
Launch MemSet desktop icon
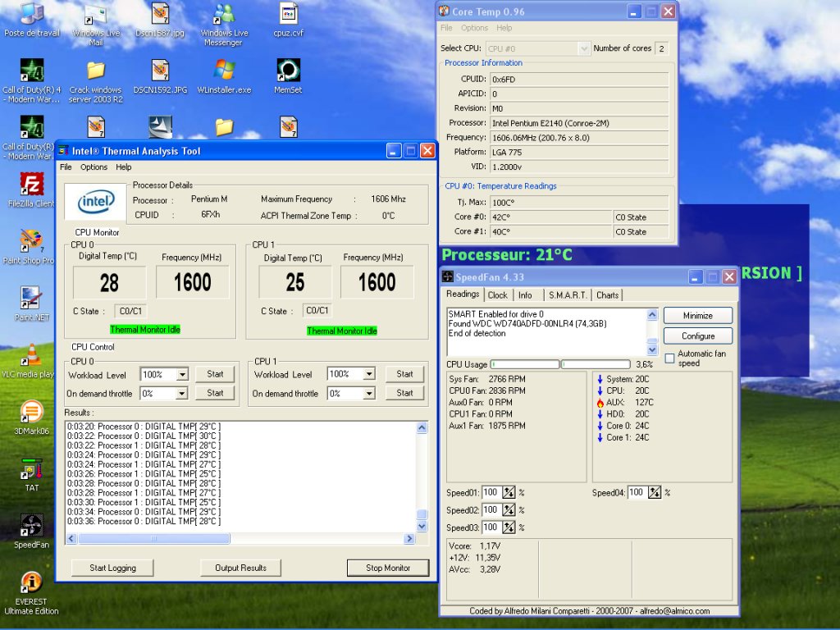(288, 76)
